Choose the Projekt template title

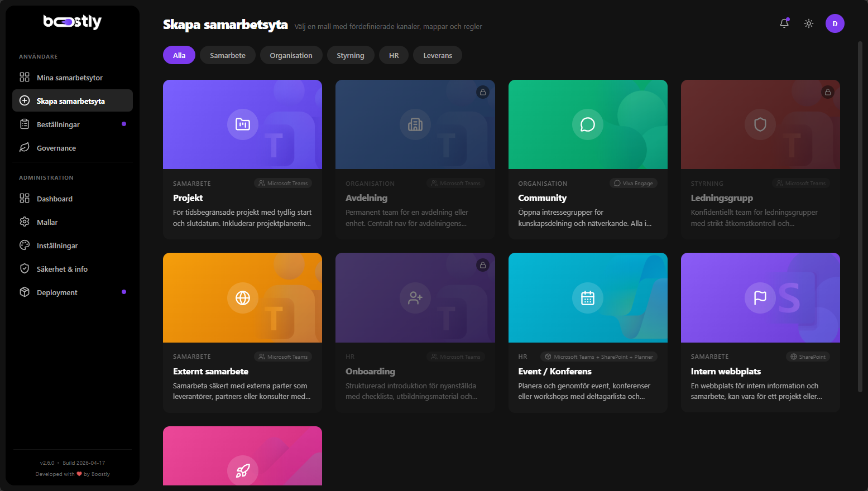188,198
